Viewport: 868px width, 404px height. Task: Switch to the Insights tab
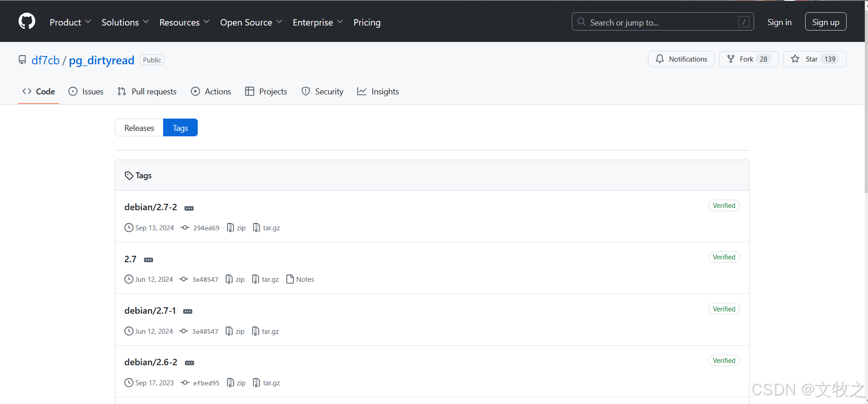click(378, 92)
